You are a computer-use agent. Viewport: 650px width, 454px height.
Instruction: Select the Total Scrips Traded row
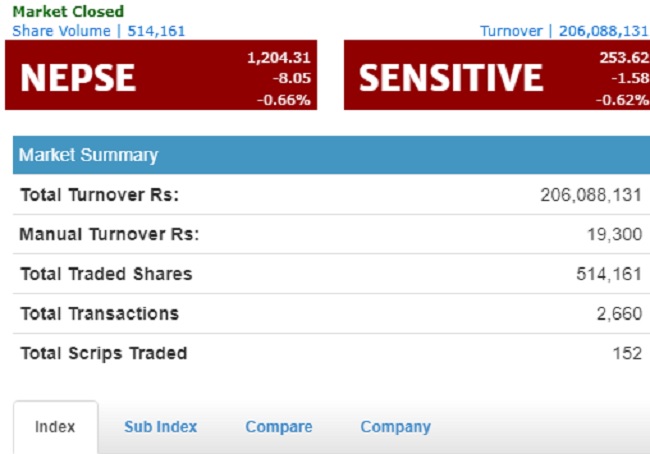tap(331, 353)
